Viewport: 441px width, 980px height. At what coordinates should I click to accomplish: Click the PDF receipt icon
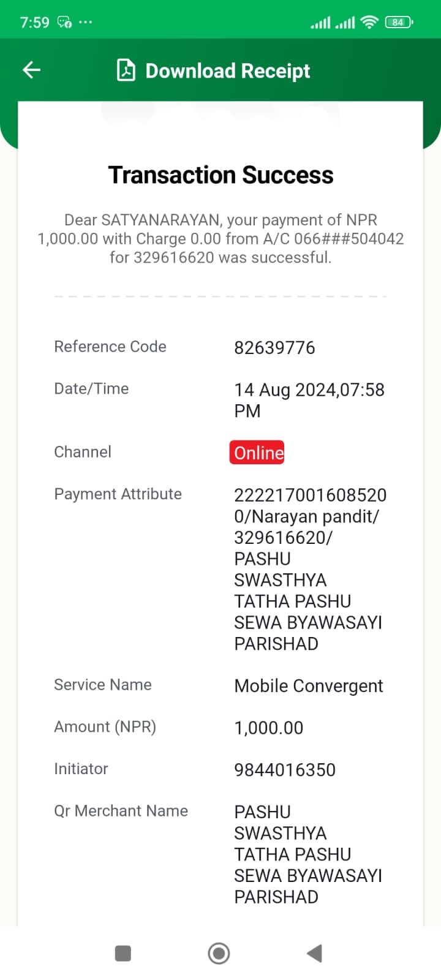pyautogui.click(x=126, y=70)
